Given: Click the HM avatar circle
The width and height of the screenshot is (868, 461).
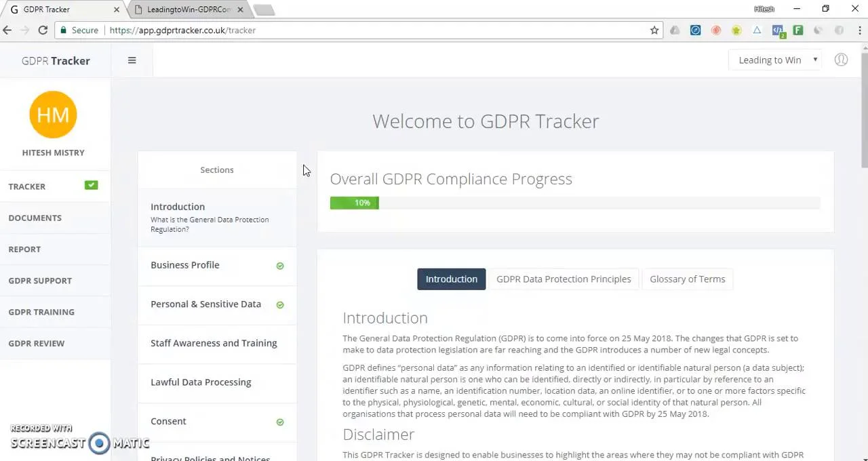Looking at the screenshot, I should point(53,115).
